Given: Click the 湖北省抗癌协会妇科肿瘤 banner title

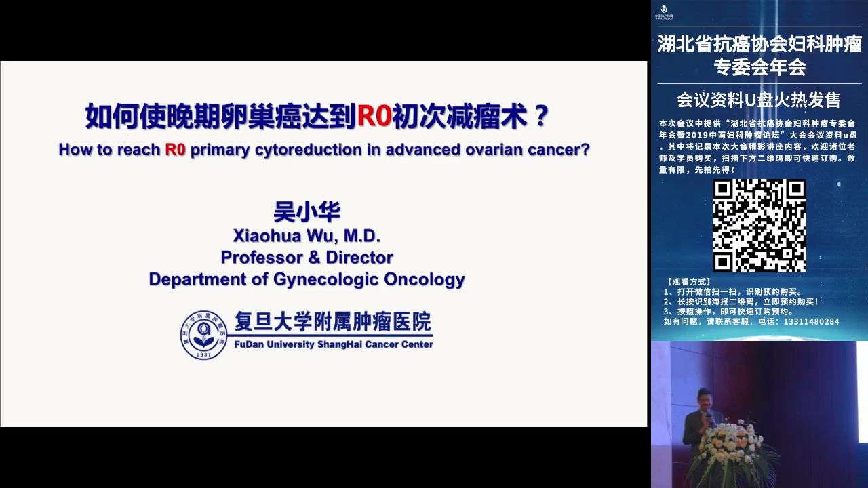Looking at the screenshot, I should point(759,45).
